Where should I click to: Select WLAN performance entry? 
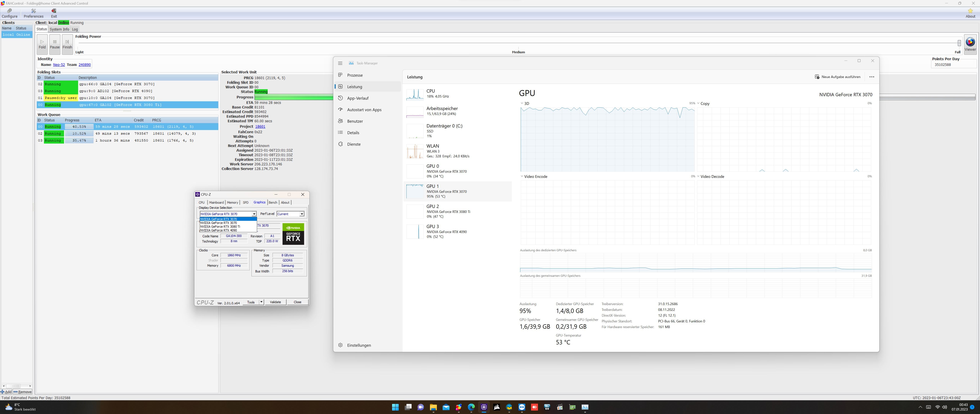[458, 151]
